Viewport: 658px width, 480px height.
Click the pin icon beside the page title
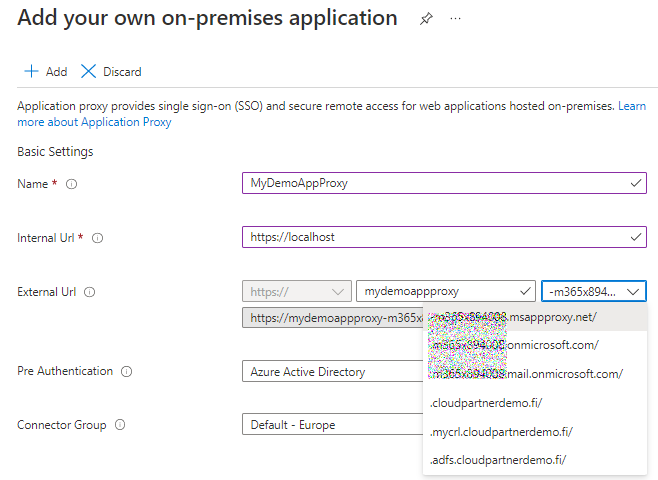pos(426,19)
